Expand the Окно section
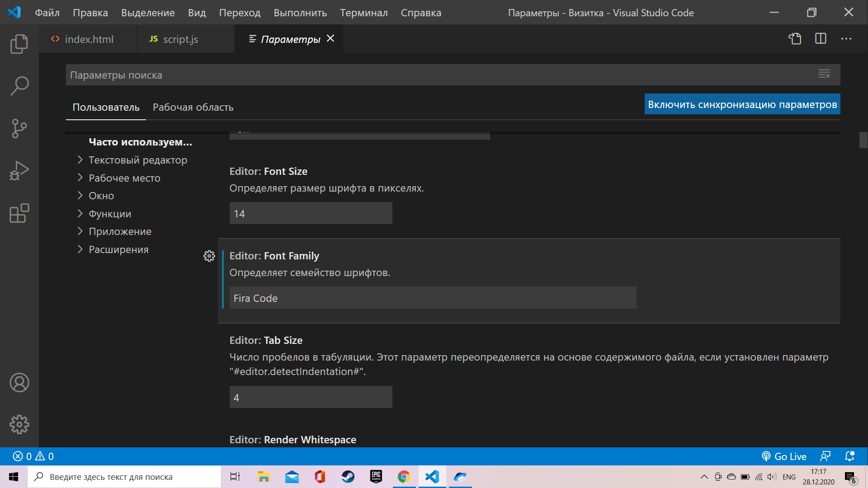The width and height of the screenshot is (868, 488). (x=95, y=196)
